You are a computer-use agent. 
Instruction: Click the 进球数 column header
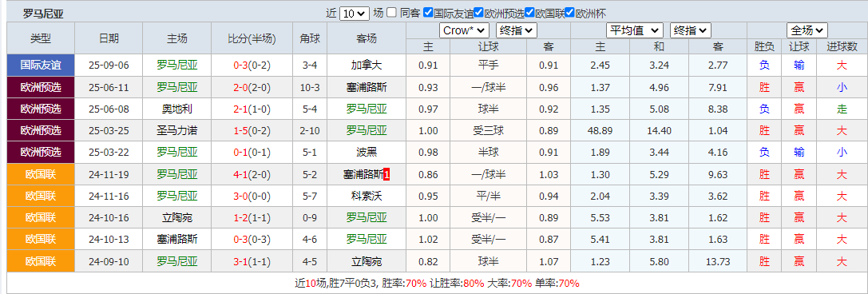[842, 46]
